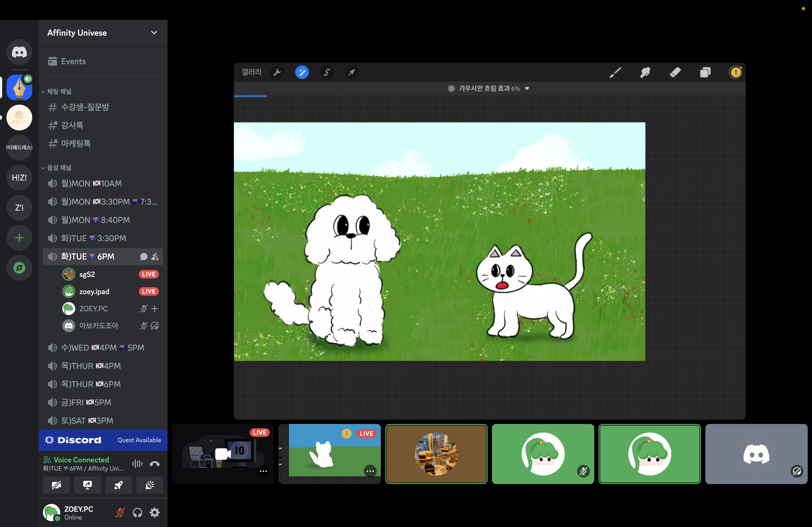
Task: Click the Quest Available link
Action: tap(139, 440)
